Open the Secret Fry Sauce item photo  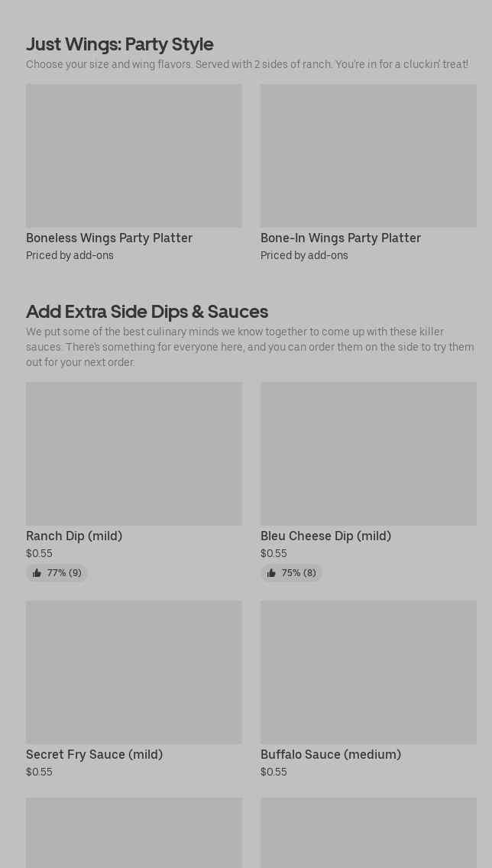[134, 672]
